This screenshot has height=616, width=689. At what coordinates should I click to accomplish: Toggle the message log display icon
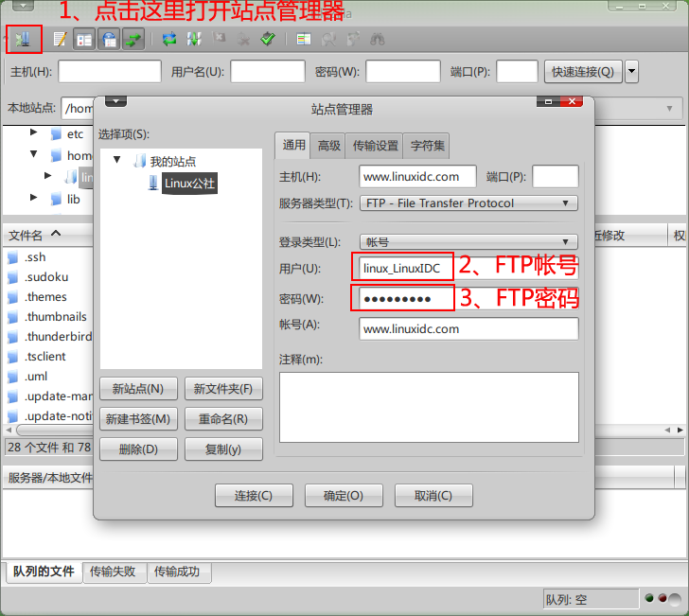pyautogui.click(x=61, y=40)
